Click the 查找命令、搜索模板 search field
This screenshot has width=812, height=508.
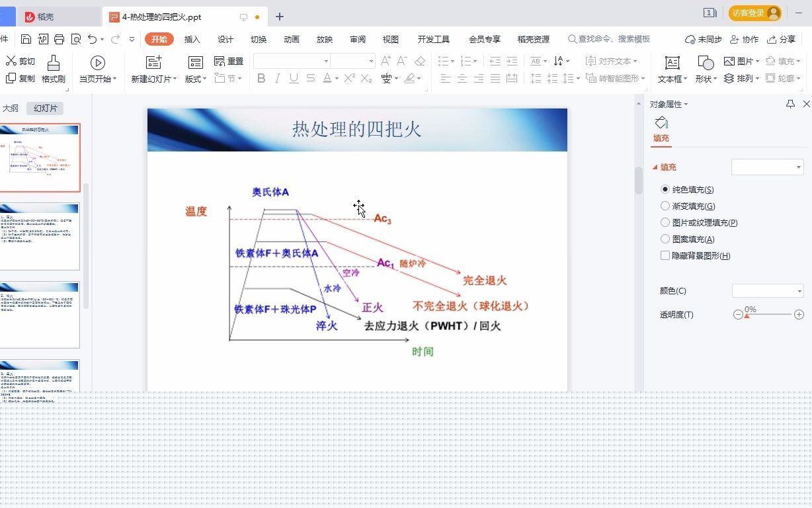(609, 39)
